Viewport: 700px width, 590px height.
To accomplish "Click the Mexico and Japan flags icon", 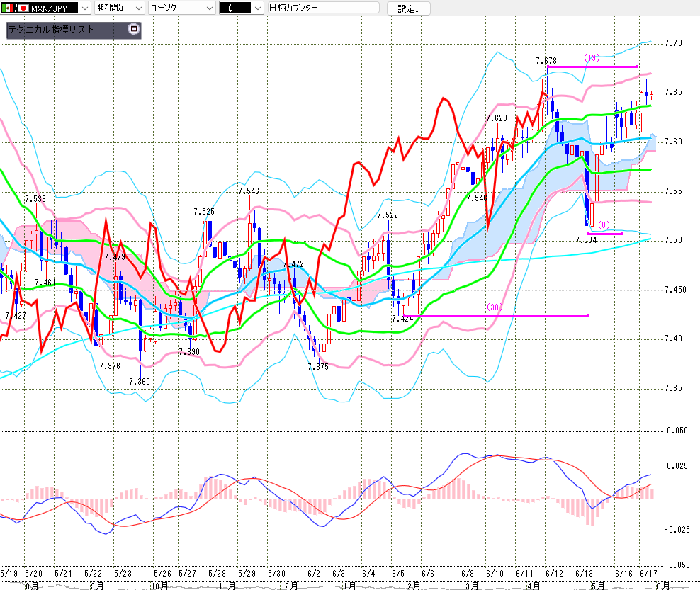I will tap(15, 8).
